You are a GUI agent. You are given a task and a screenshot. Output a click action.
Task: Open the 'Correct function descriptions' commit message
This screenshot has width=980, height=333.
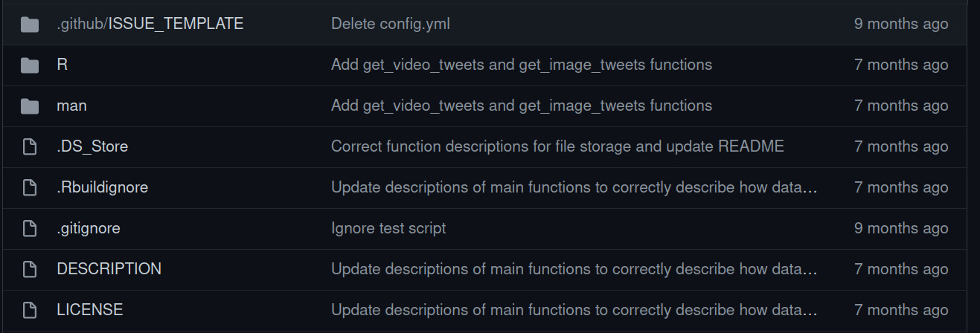557,146
